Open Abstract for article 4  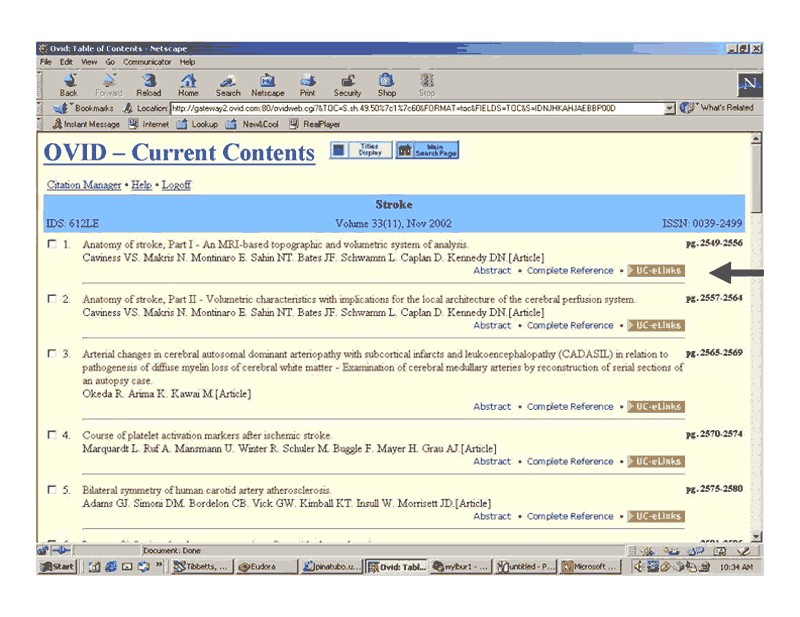492,461
